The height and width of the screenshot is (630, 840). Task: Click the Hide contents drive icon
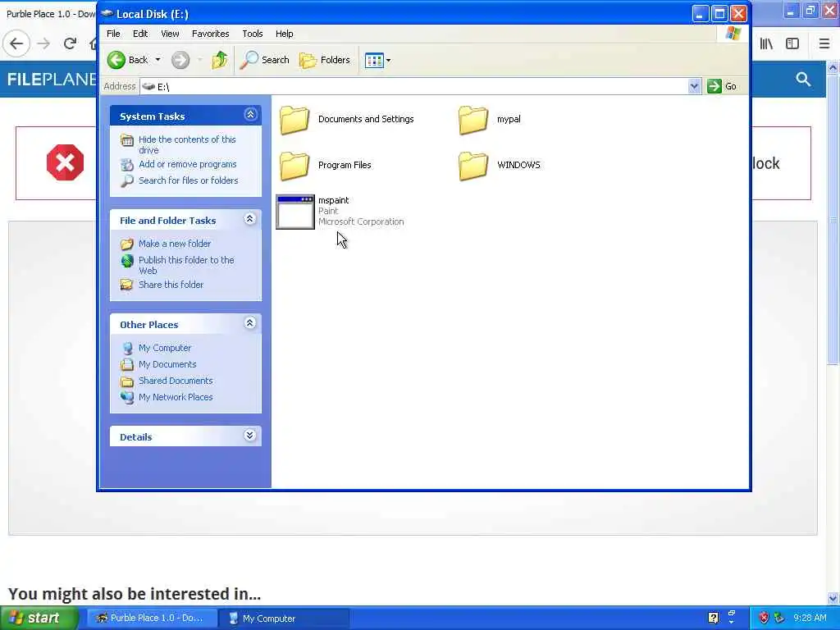click(x=127, y=140)
